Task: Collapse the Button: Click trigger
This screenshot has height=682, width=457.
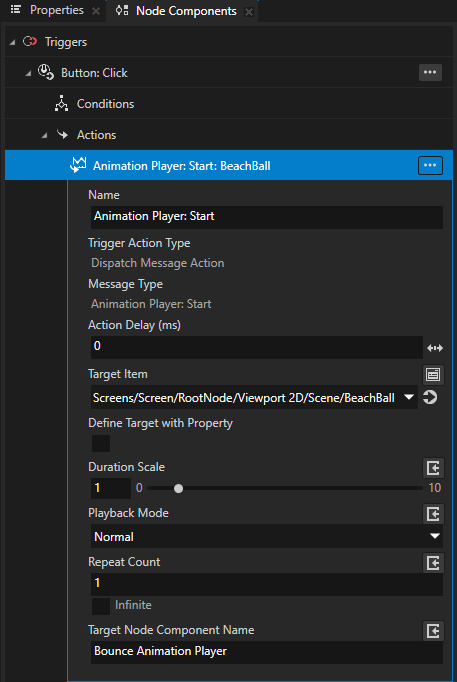Action: coord(28,73)
